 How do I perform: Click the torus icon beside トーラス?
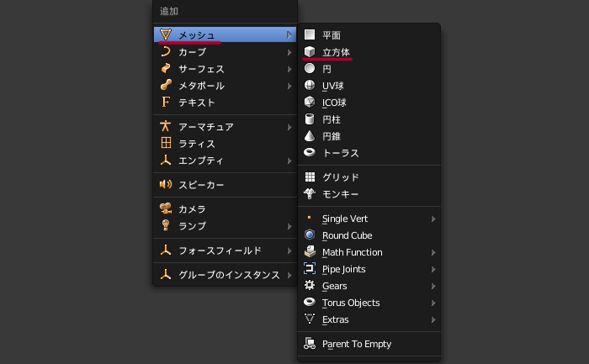pos(310,153)
